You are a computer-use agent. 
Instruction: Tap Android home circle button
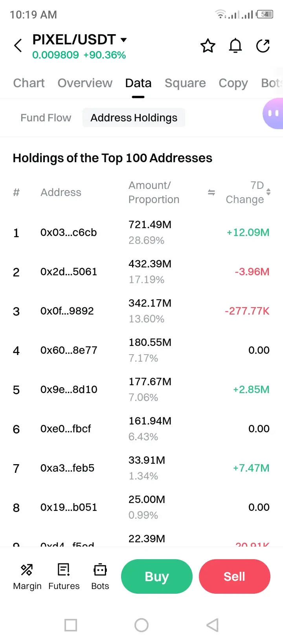point(141,625)
